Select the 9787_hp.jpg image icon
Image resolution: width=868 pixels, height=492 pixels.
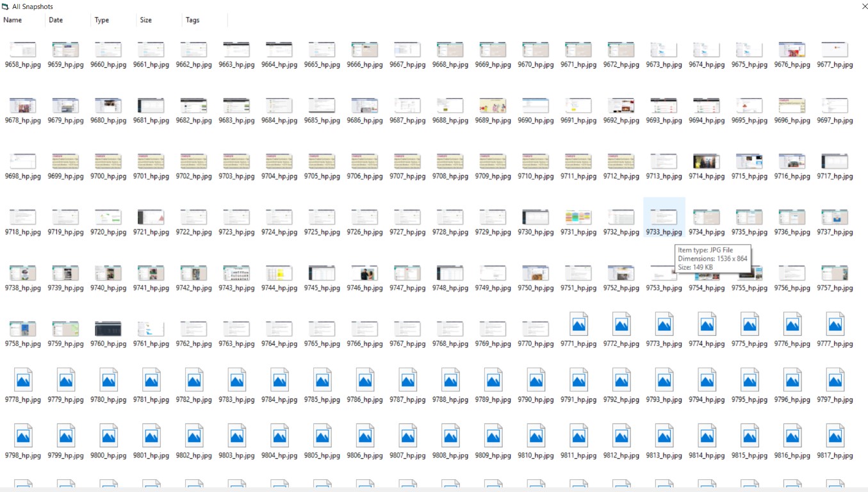408,381
